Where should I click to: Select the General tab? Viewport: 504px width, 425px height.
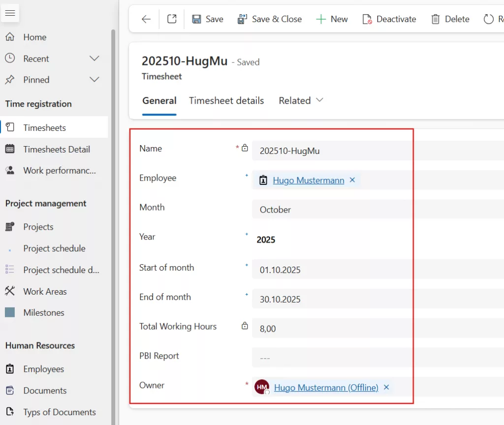pos(159,100)
